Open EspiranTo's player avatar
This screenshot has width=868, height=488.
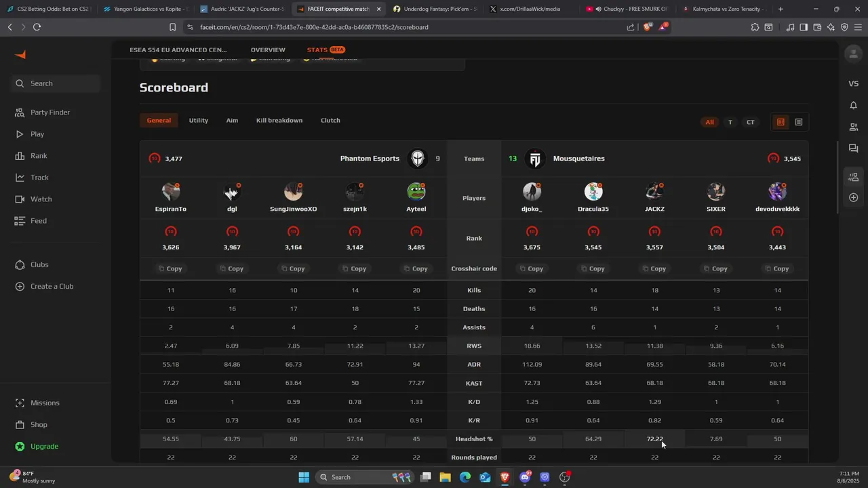pyautogui.click(x=171, y=192)
